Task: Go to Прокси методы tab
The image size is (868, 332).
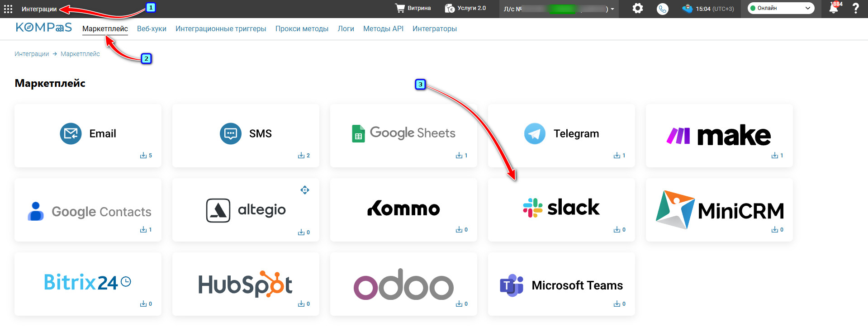Action: [302, 29]
